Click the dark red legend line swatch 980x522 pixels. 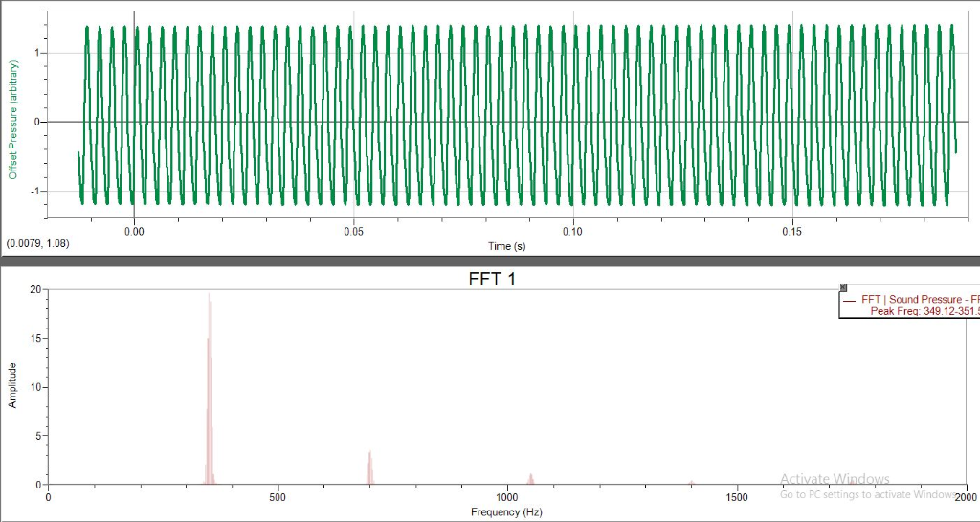pyautogui.click(x=849, y=300)
